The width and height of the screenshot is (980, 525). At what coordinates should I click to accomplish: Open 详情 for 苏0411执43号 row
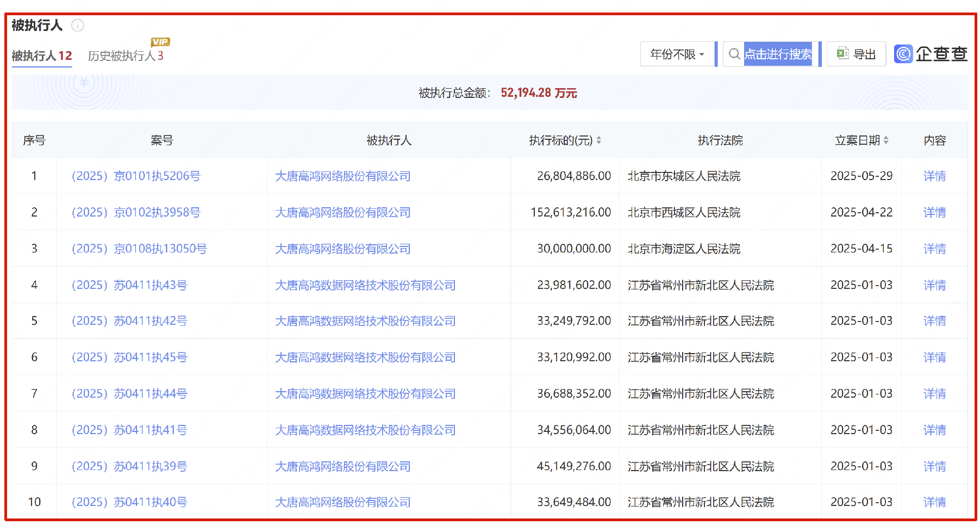click(935, 285)
